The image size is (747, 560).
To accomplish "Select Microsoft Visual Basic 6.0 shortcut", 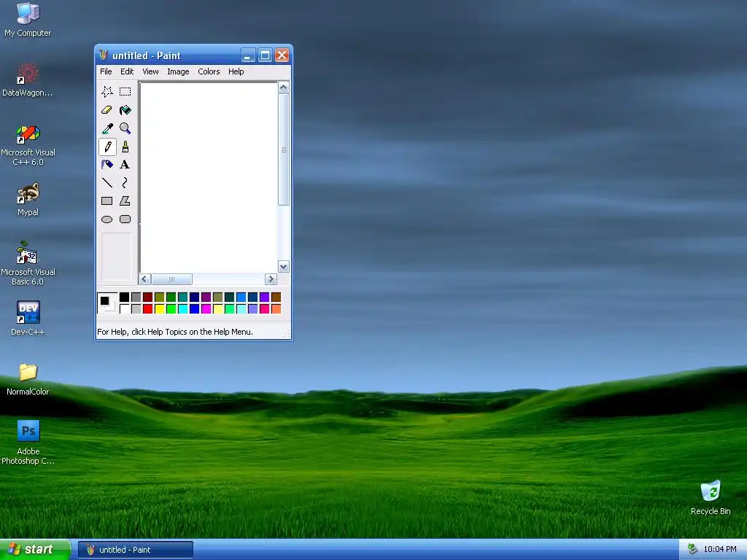I will (x=28, y=263).
